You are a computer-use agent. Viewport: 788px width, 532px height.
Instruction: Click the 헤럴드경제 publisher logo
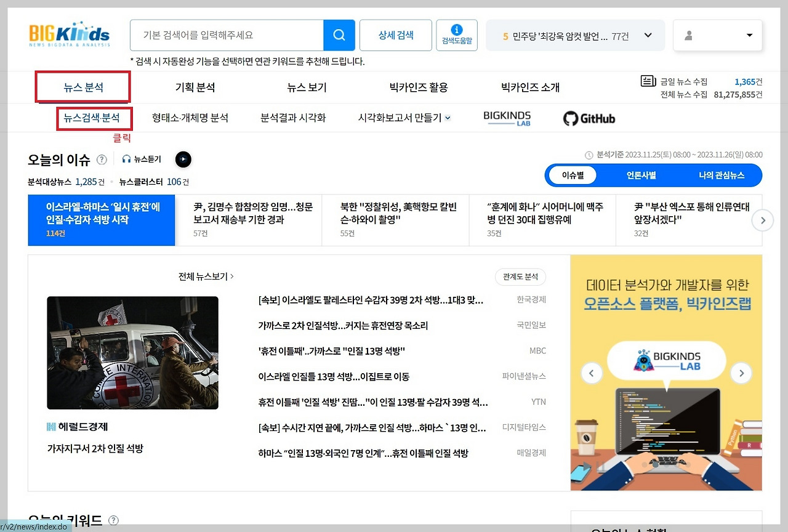tap(78, 427)
